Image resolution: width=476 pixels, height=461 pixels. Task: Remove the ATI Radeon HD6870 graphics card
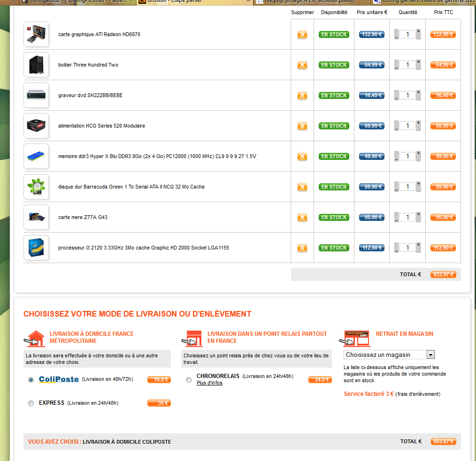point(302,35)
